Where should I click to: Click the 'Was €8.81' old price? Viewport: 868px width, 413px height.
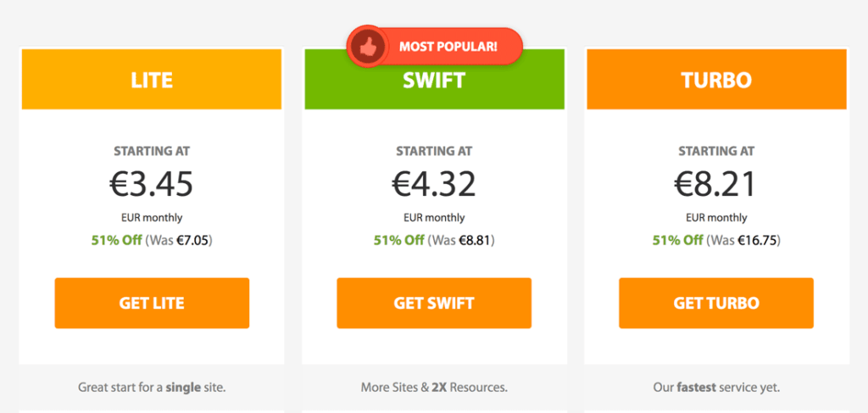pos(462,241)
